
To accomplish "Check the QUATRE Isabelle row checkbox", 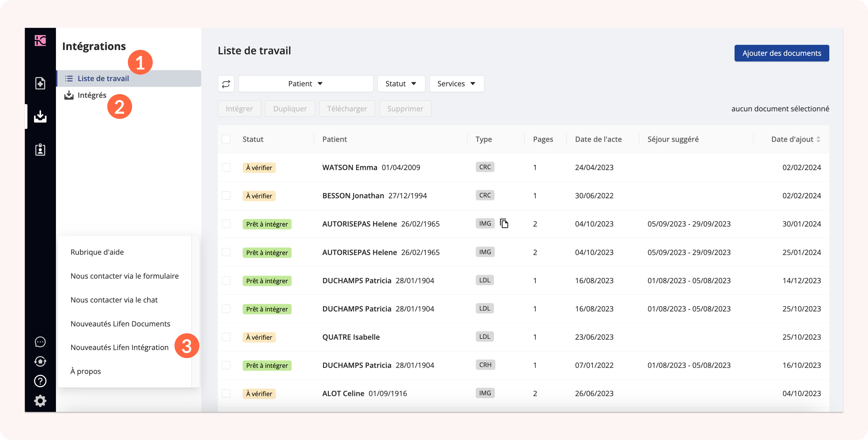I will click(x=226, y=337).
